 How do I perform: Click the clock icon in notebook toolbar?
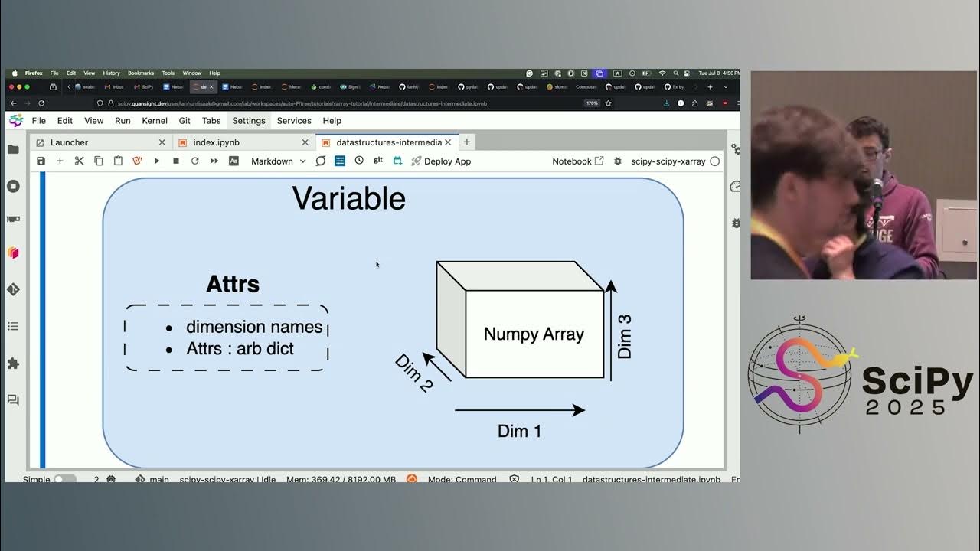coord(359,161)
